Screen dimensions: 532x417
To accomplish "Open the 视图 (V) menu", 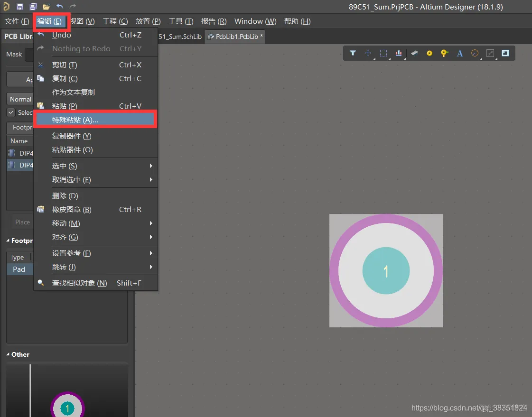I will pos(83,21).
